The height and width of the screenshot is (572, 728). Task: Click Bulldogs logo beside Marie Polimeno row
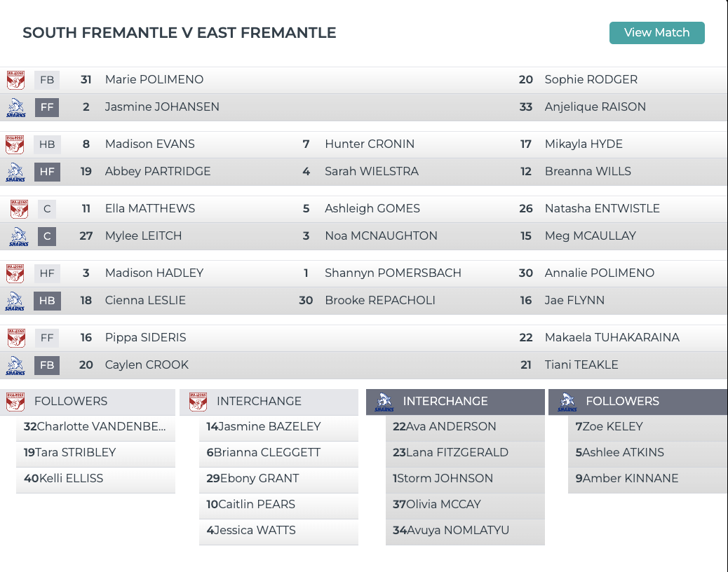pos(15,80)
